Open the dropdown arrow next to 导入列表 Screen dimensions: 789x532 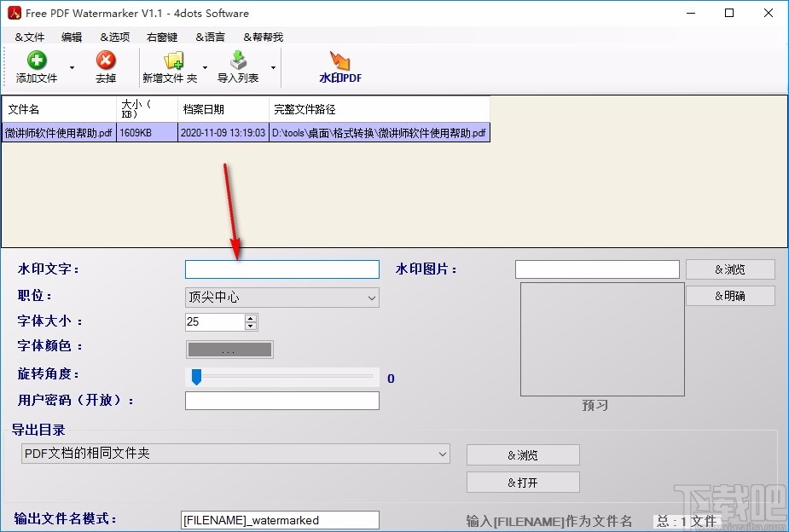coord(273,67)
